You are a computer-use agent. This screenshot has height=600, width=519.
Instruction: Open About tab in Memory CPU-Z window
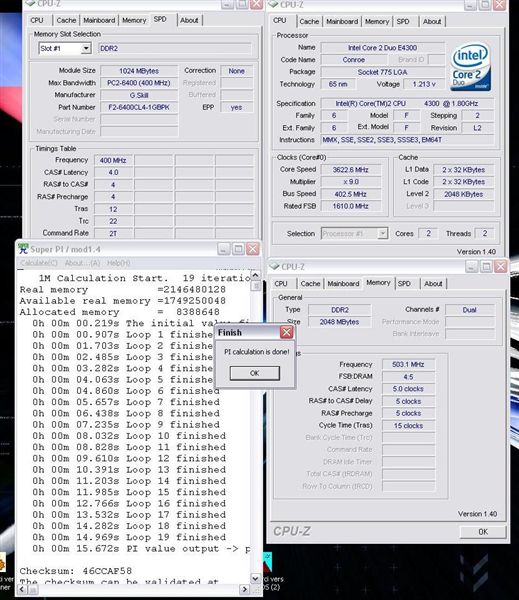pos(433,284)
